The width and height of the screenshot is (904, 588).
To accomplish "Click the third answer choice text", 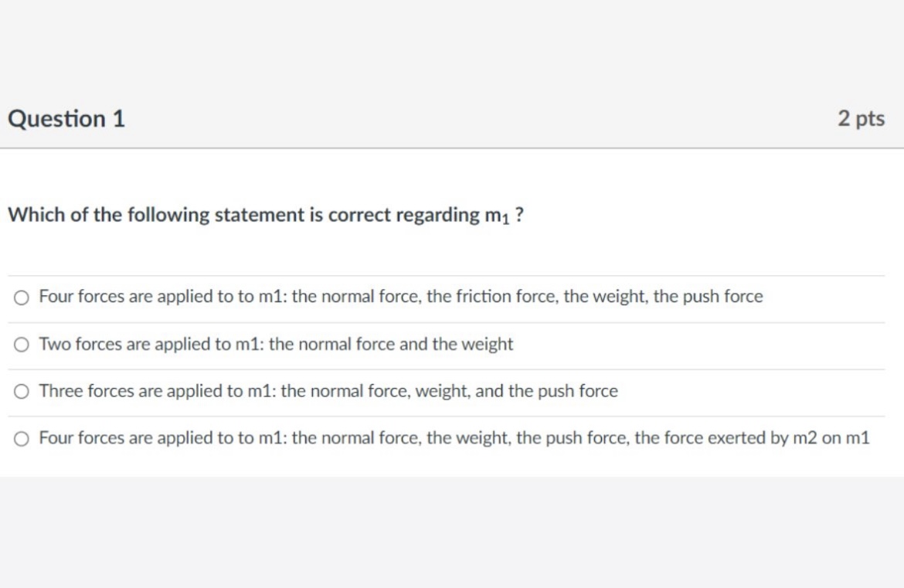I will pyautogui.click(x=327, y=391).
